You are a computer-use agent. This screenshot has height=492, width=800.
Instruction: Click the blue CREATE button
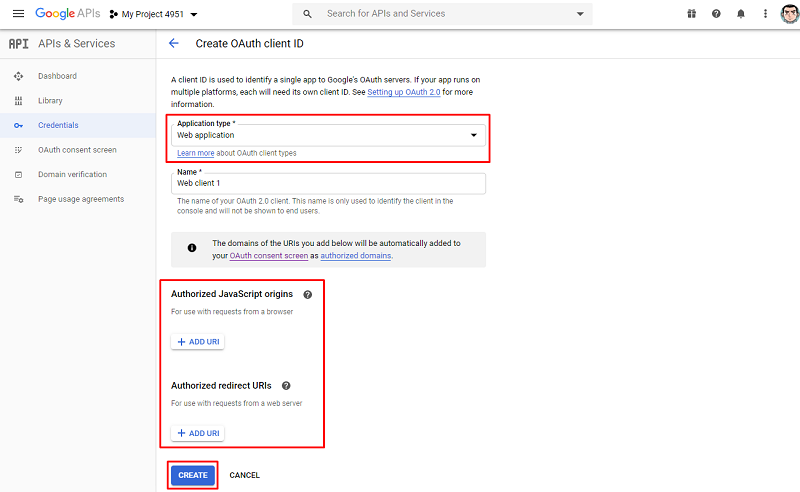click(193, 475)
